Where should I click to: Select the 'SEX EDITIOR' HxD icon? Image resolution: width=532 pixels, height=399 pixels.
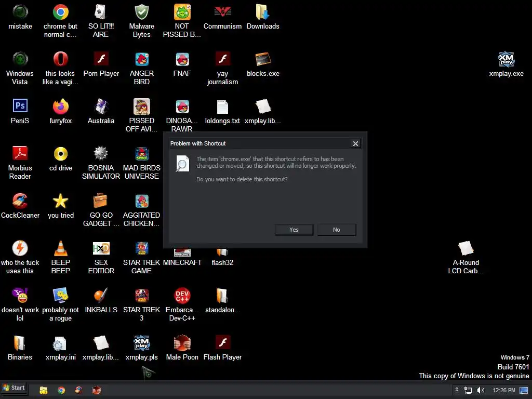click(x=101, y=257)
